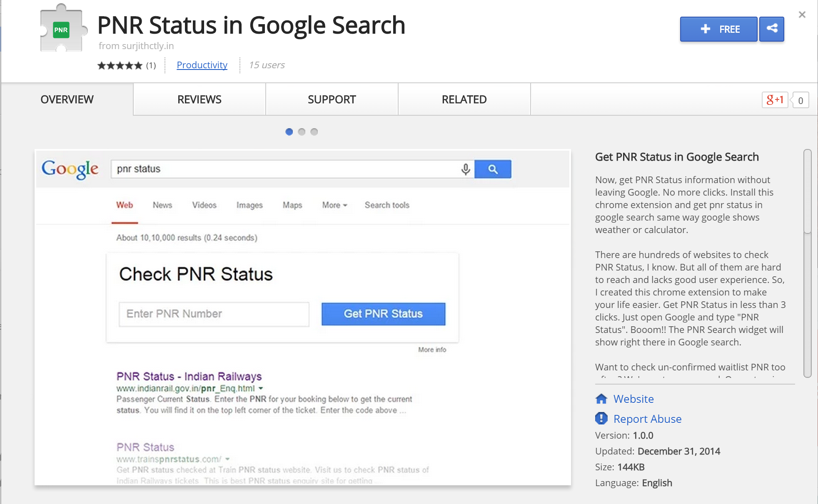Image resolution: width=818 pixels, height=504 pixels.
Task: Open the RELATED tab
Action: pos(464,99)
